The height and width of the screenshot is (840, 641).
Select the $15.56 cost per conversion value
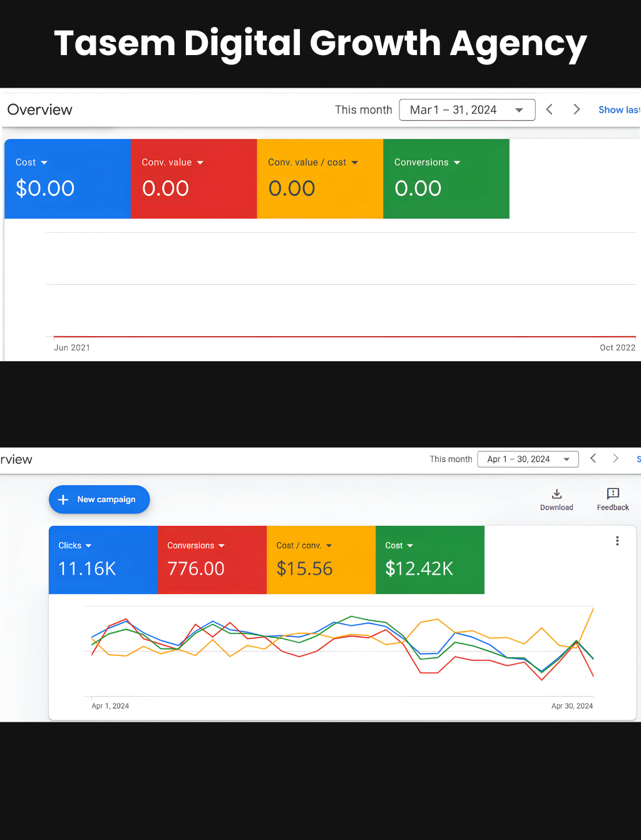click(304, 568)
